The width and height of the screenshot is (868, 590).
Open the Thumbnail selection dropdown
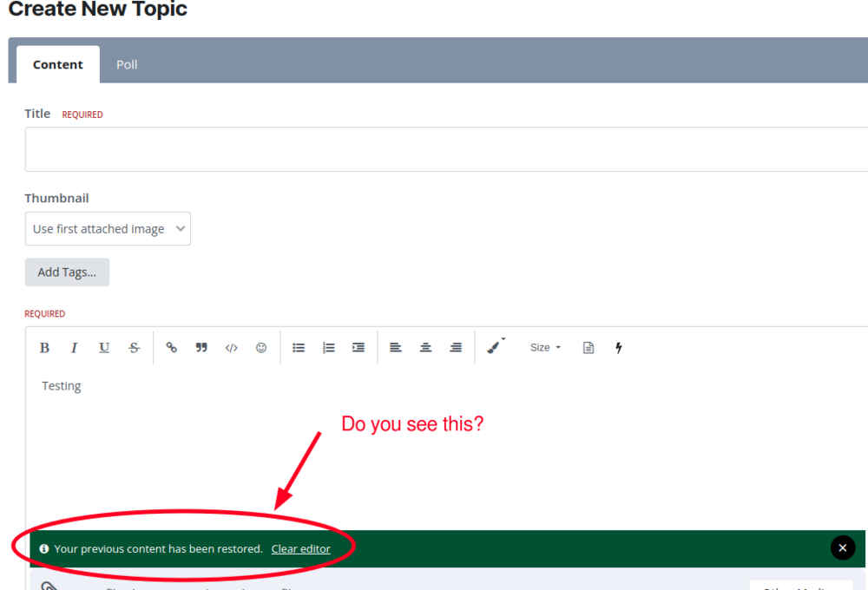point(108,229)
